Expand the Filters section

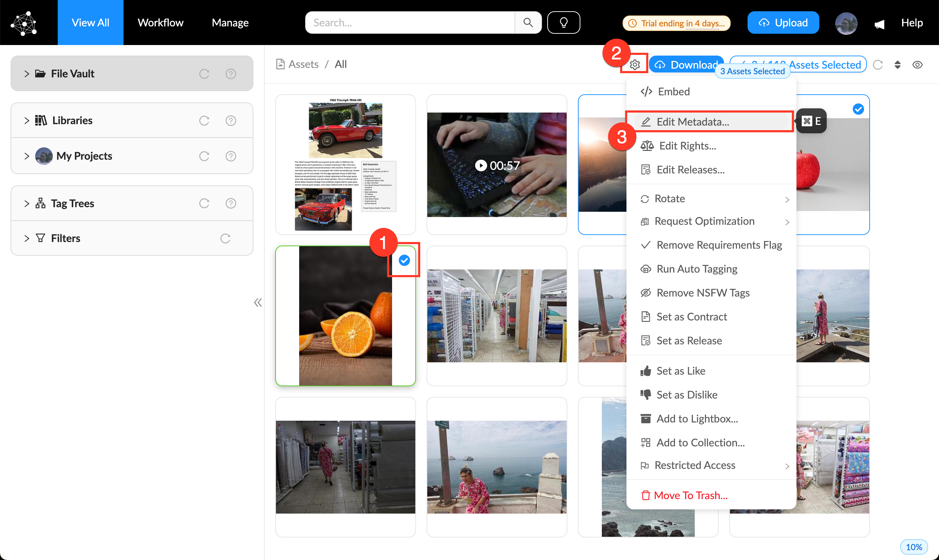tap(26, 238)
